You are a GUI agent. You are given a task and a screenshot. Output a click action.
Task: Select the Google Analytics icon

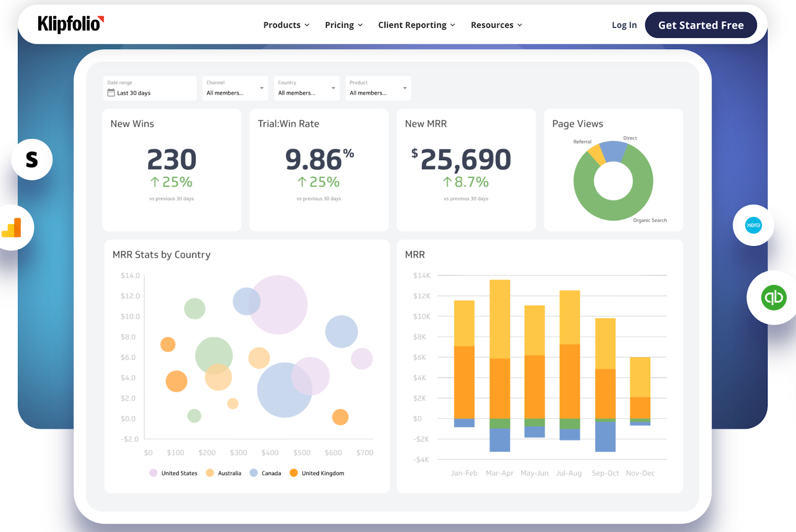coord(11,227)
